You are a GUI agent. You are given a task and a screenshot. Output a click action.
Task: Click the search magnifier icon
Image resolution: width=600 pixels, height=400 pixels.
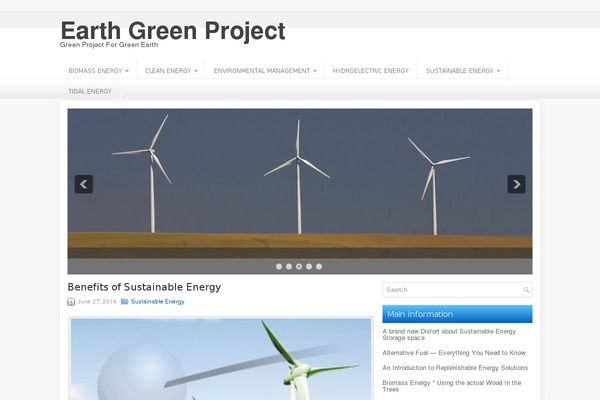527,290
